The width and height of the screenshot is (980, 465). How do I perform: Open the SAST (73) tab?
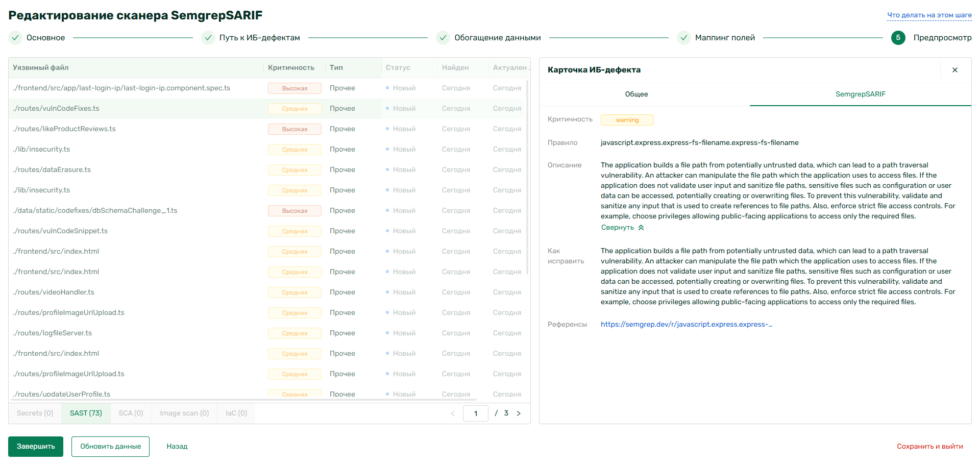[86, 413]
